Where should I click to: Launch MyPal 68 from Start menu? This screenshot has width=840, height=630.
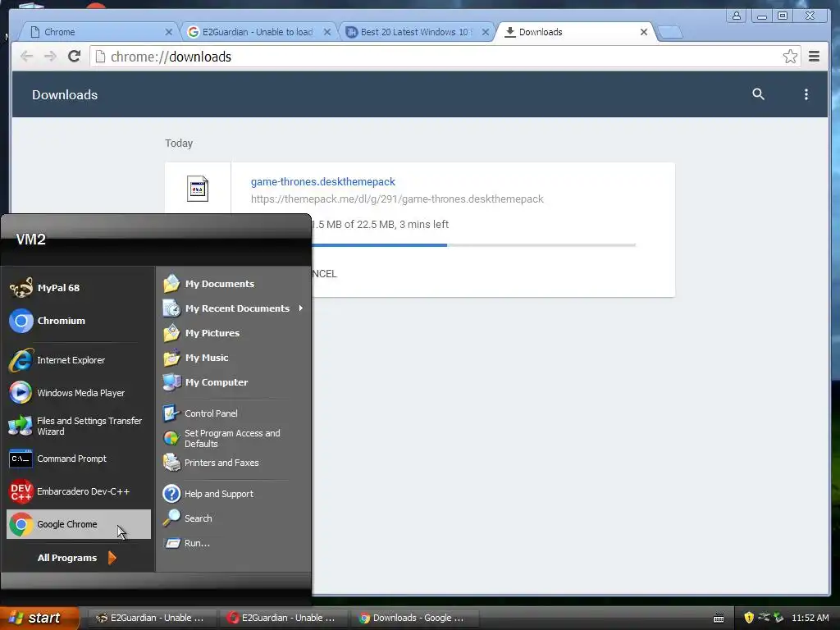click(x=78, y=288)
